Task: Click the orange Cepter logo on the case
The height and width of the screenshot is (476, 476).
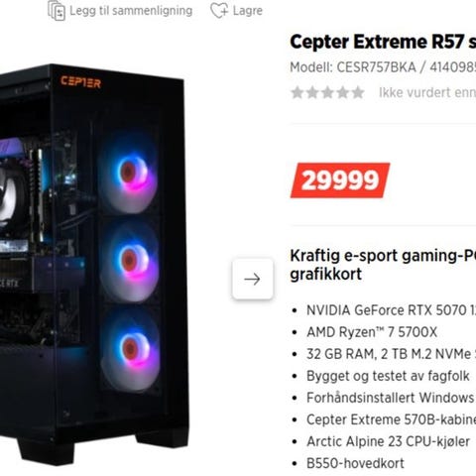Action: 80,82
